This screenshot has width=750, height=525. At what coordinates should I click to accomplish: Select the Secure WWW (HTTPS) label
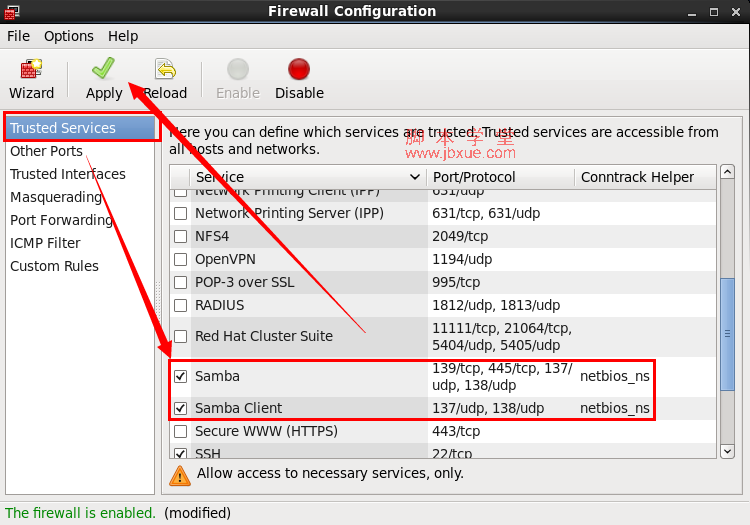point(266,431)
